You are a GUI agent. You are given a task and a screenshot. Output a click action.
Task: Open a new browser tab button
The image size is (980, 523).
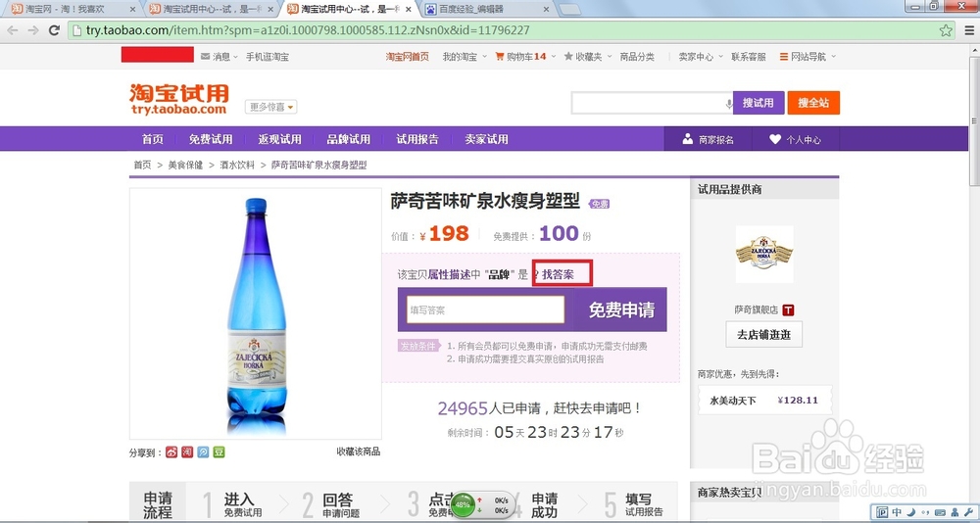pos(568,10)
